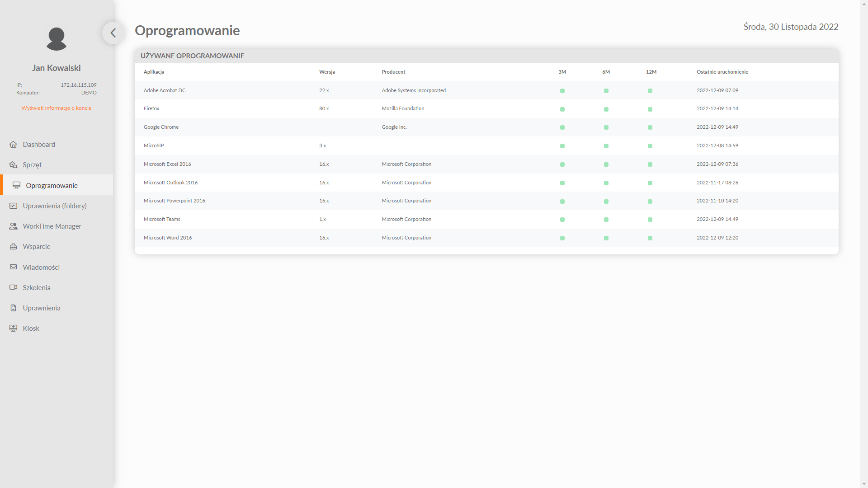The width and height of the screenshot is (868, 488).
Task: Click the Jan Kowalski user name
Action: click(x=57, y=68)
